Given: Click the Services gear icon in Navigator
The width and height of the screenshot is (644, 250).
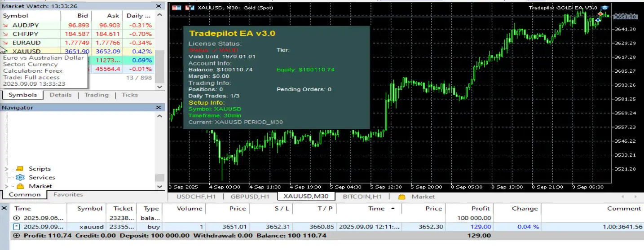Looking at the screenshot, I should pos(20,177).
